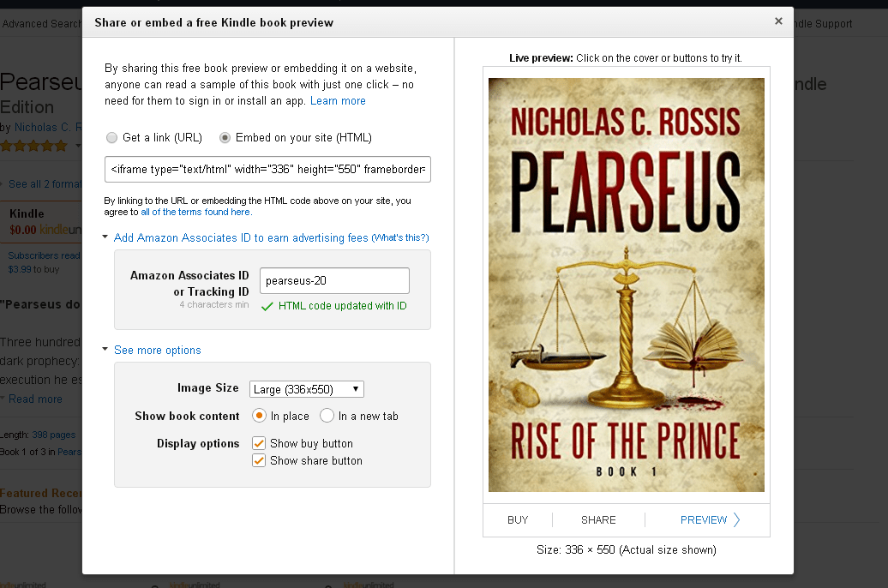Click the BUY button in the preview
The width and height of the screenshot is (888, 588).
coord(519,519)
